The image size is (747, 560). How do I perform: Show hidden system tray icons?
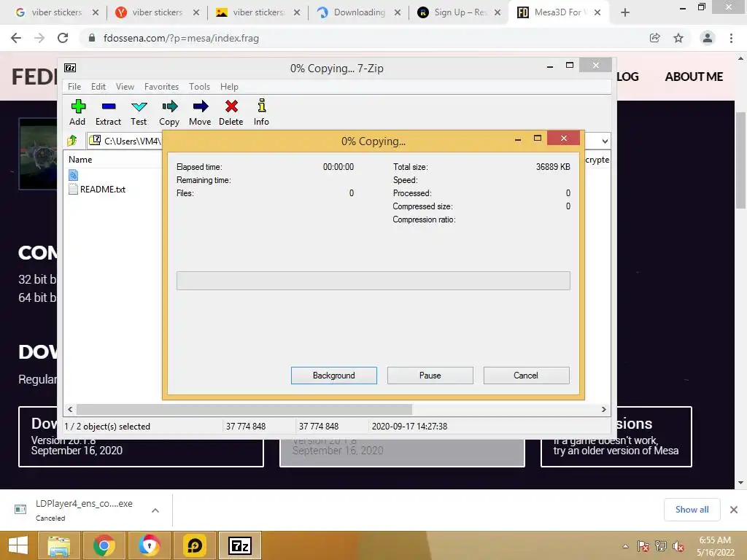point(625,546)
